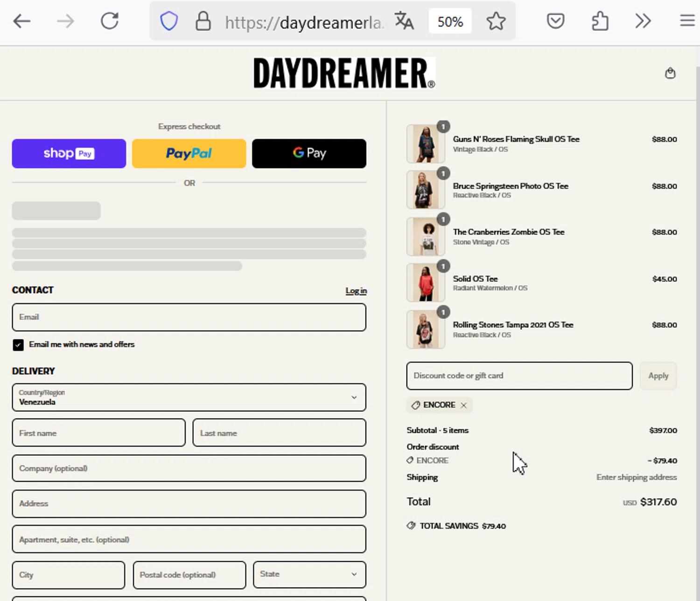Open the shopping bag cart icon
Image resolution: width=700 pixels, height=601 pixels.
[x=670, y=73]
